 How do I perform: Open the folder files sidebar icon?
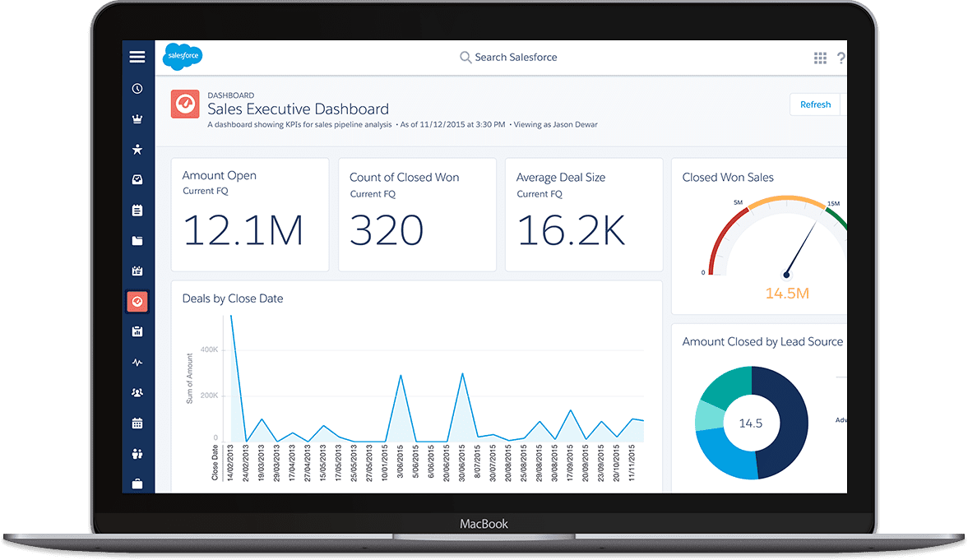click(137, 240)
